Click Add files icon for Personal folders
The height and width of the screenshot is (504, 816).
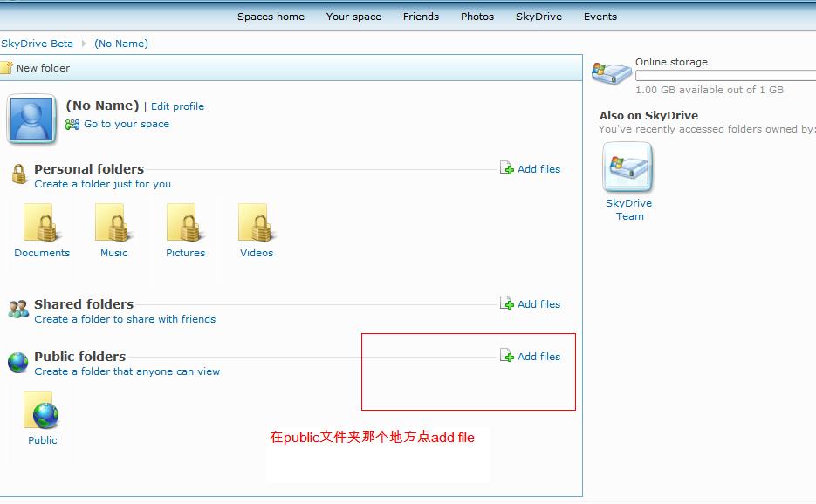507,168
